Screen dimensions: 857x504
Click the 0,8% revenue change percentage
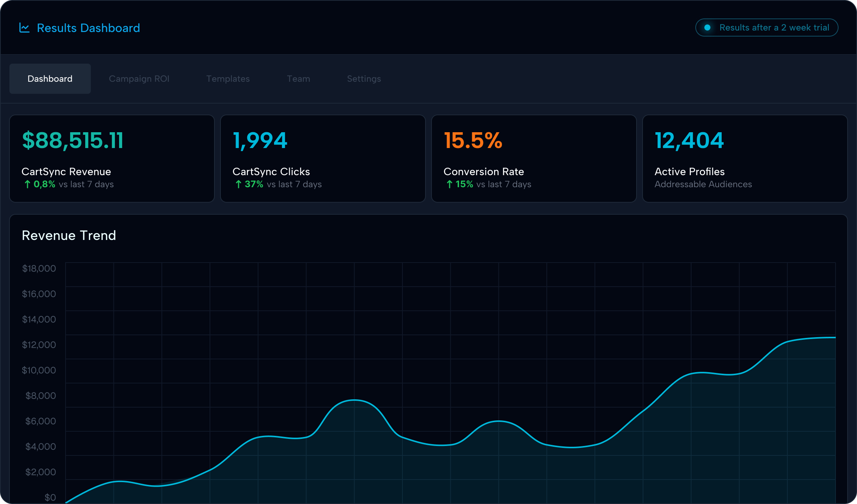[x=44, y=184]
